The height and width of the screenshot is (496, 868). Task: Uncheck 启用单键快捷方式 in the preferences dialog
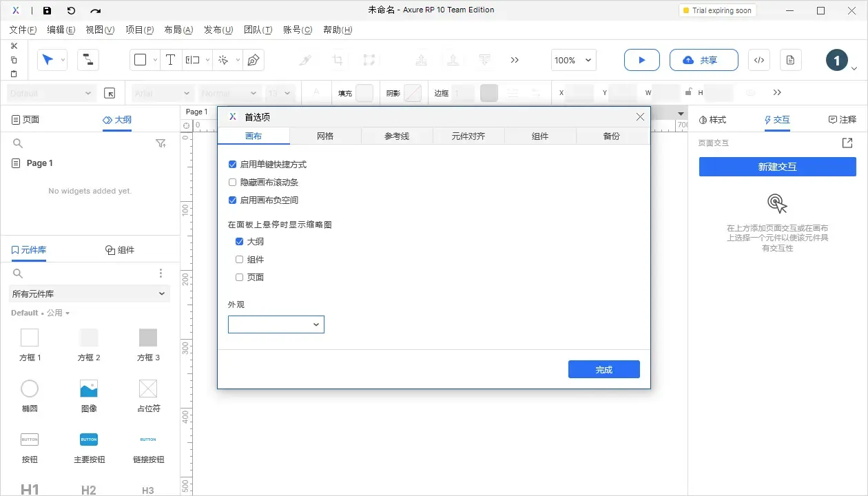[x=232, y=164]
